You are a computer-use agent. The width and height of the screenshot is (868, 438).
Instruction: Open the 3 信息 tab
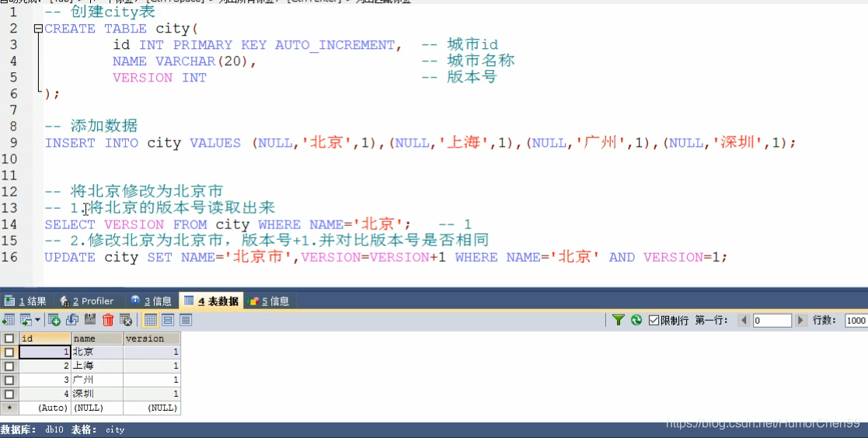coord(151,301)
